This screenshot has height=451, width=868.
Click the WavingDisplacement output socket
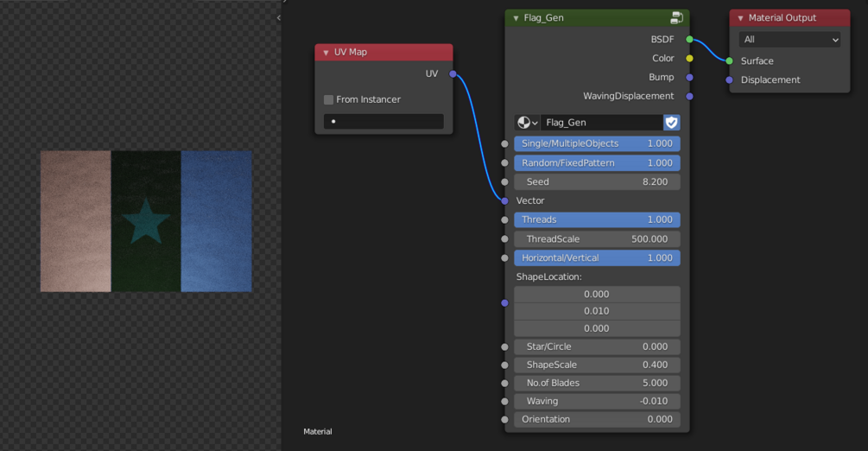689,97
